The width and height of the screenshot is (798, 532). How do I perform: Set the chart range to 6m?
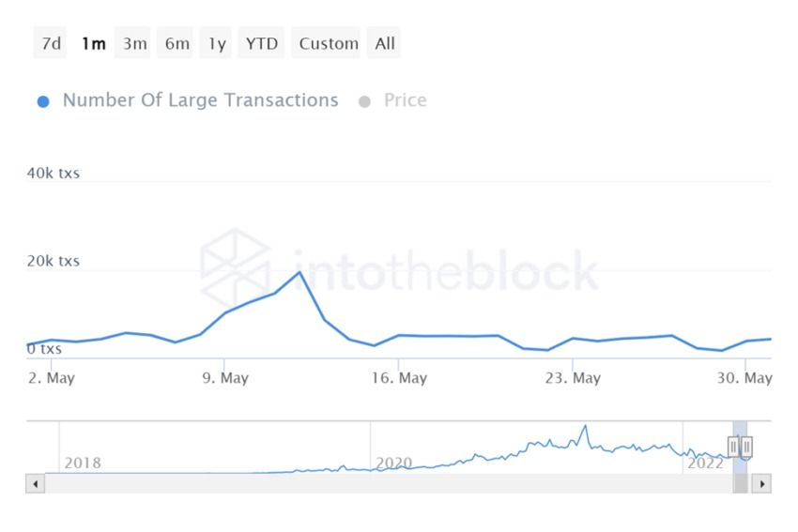[x=176, y=43]
